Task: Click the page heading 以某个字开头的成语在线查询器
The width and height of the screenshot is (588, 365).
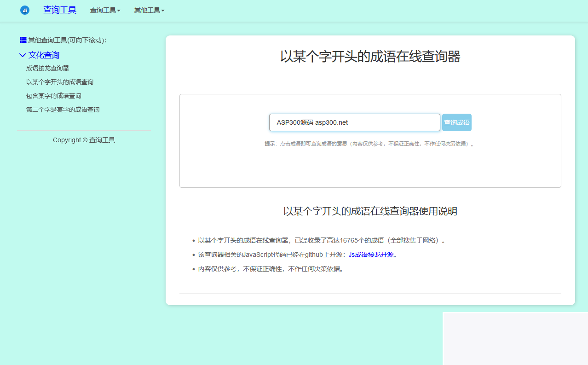Action: tap(370, 57)
